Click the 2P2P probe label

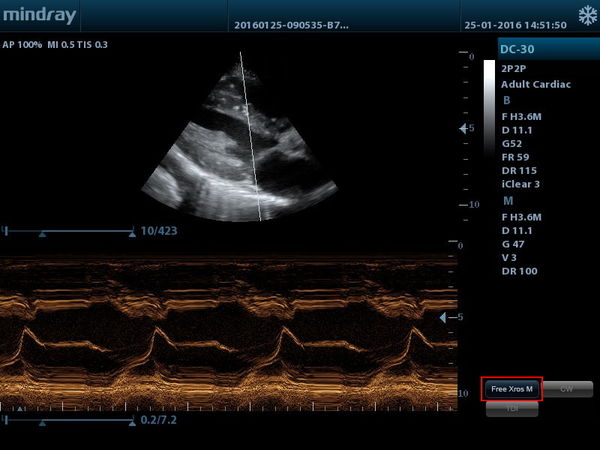pos(514,69)
